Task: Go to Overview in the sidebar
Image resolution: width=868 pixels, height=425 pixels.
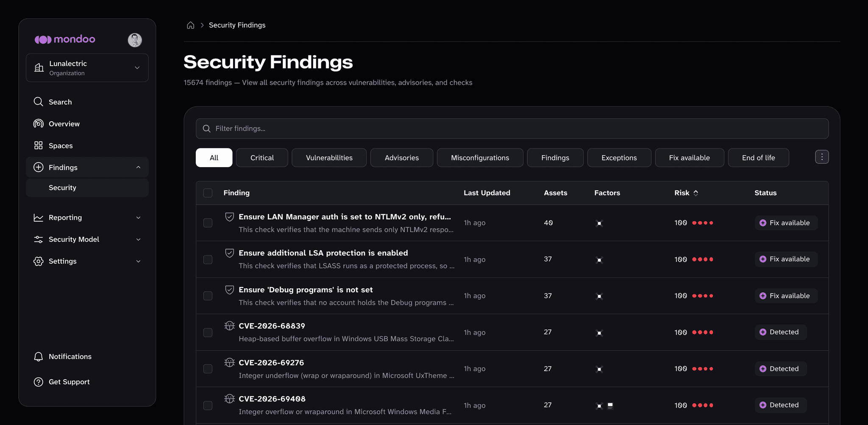Action: click(x=87, y=124)
